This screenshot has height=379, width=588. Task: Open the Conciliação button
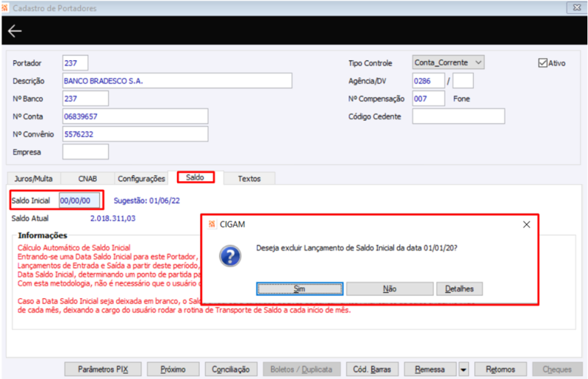pyautogui.click(x=231, y=369)
